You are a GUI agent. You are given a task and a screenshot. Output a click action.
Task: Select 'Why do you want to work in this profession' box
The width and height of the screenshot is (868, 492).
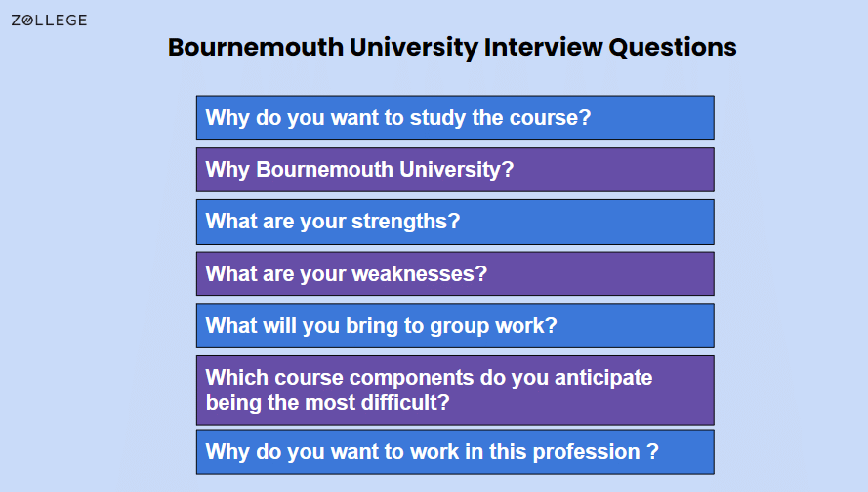click(455, 452)
